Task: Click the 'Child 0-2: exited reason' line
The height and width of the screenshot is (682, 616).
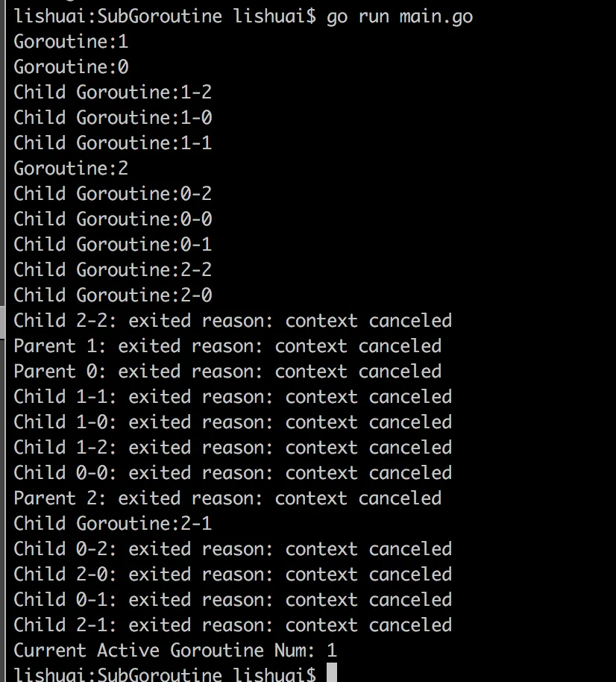Action: pyautogui.click(x=233, y=548)
